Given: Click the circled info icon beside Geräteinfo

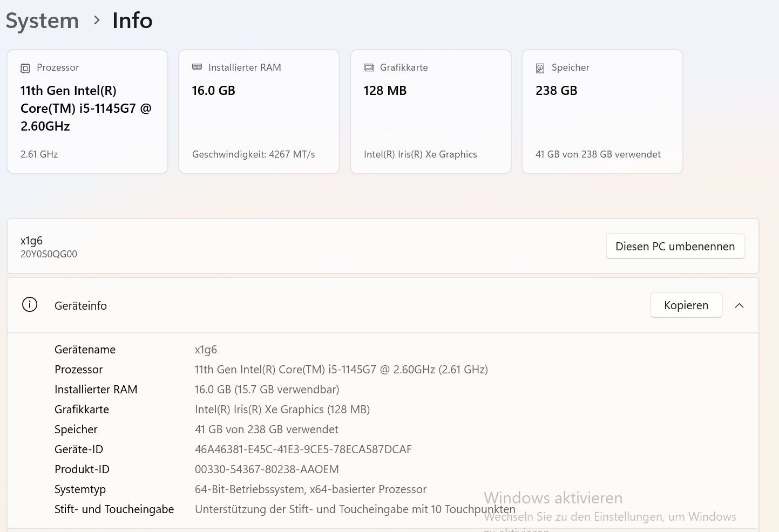Looking at the screenshot, I should (30, 305).
